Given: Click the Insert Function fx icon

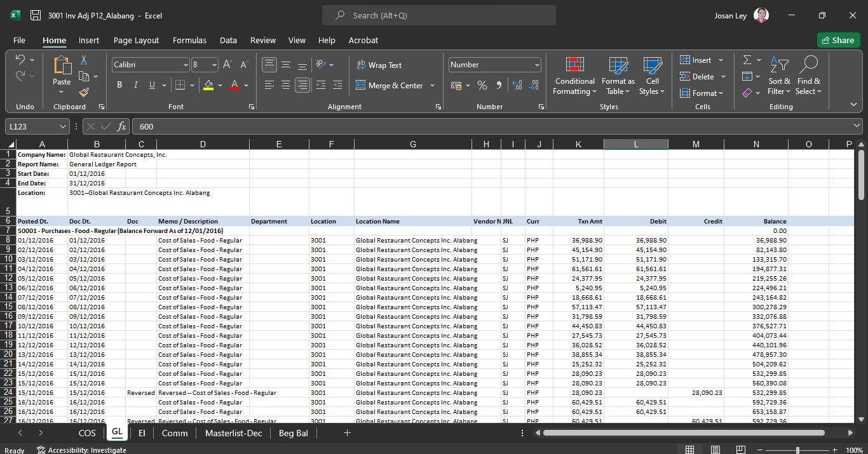Looking at the screenshot, I should click(122, 126).
